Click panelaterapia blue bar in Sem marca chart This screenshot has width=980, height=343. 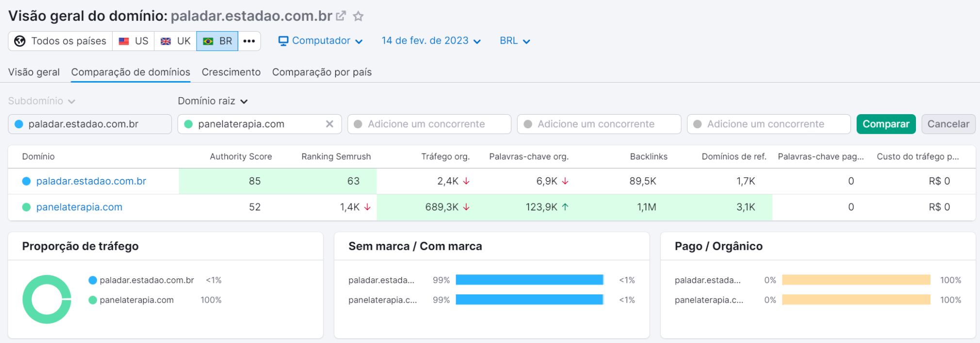[x=529, y=300]
